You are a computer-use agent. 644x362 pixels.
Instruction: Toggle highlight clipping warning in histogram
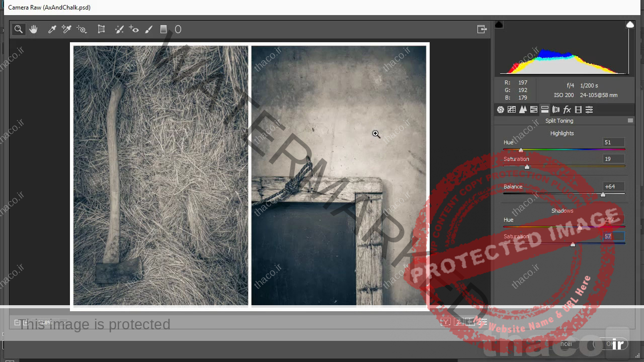pos(630,25)
